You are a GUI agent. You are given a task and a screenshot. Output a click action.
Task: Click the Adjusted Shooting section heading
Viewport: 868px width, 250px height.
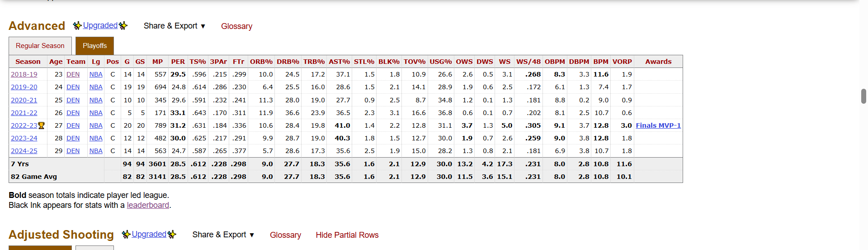(x=61, y=235)
